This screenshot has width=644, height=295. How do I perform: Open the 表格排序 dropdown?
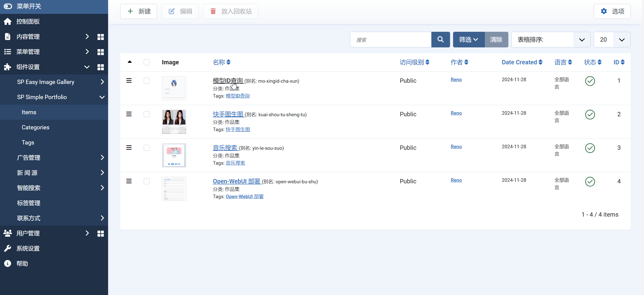551,40
